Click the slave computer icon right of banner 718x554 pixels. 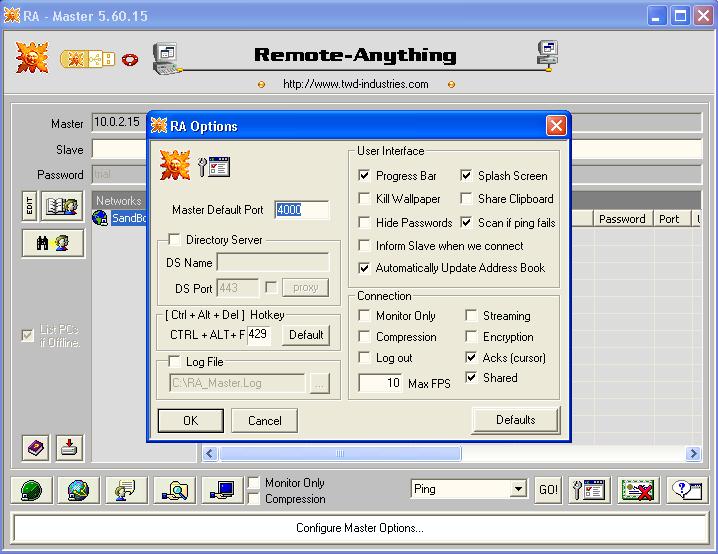pos(548,55)
